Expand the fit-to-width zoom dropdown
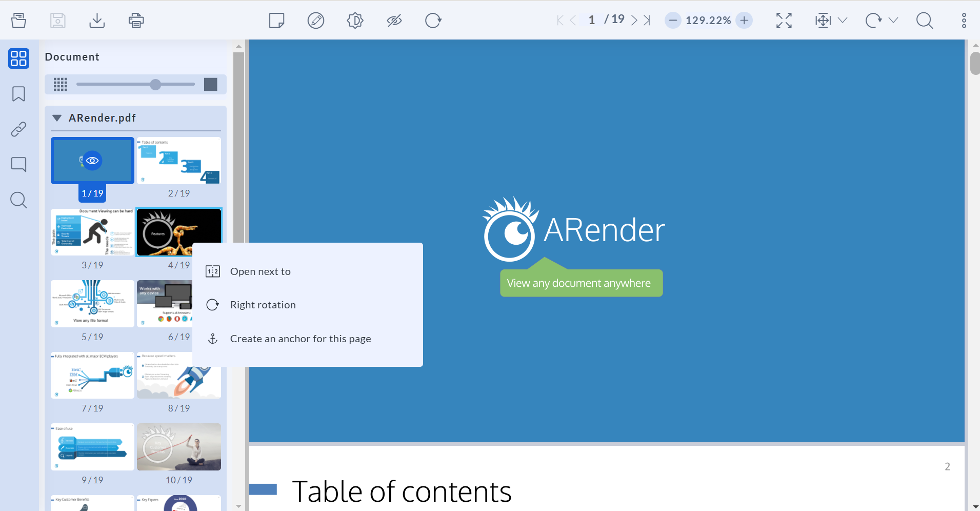 coord(843,21)
